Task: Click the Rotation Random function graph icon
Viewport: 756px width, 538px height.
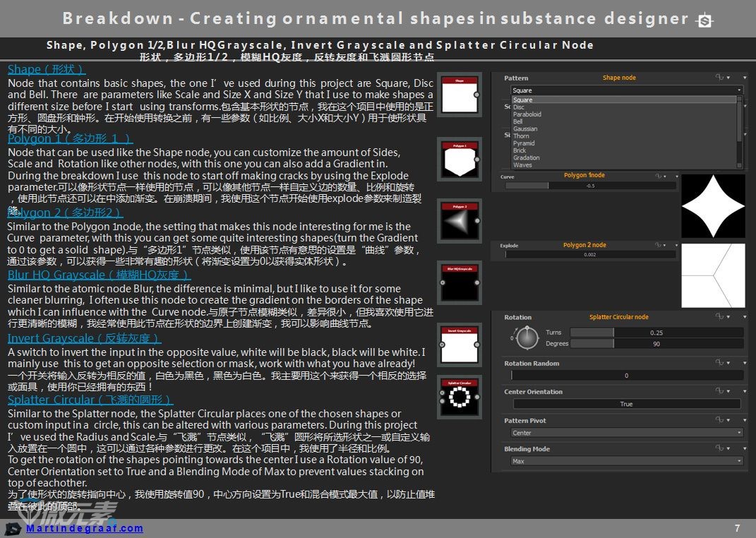Action: pyautogui.click(x=719, y=362)
